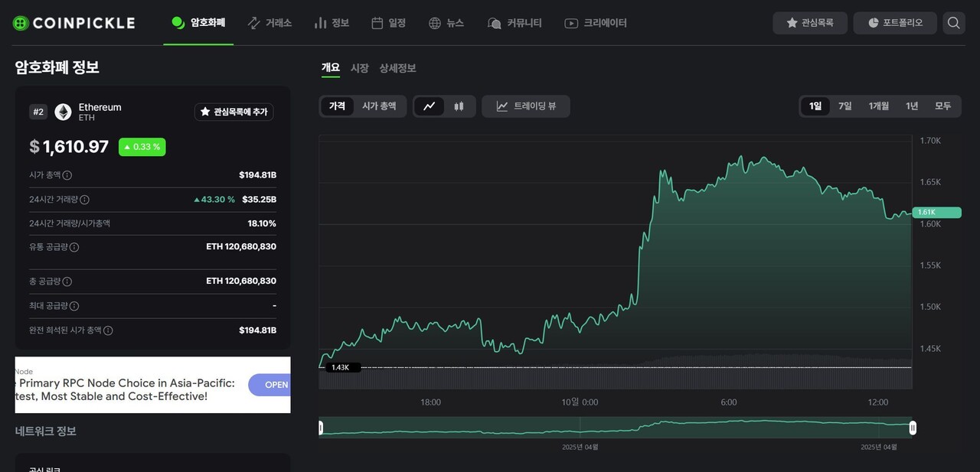Set chart range to 1개월
The image size is (980, 472).
coord(878,106)
